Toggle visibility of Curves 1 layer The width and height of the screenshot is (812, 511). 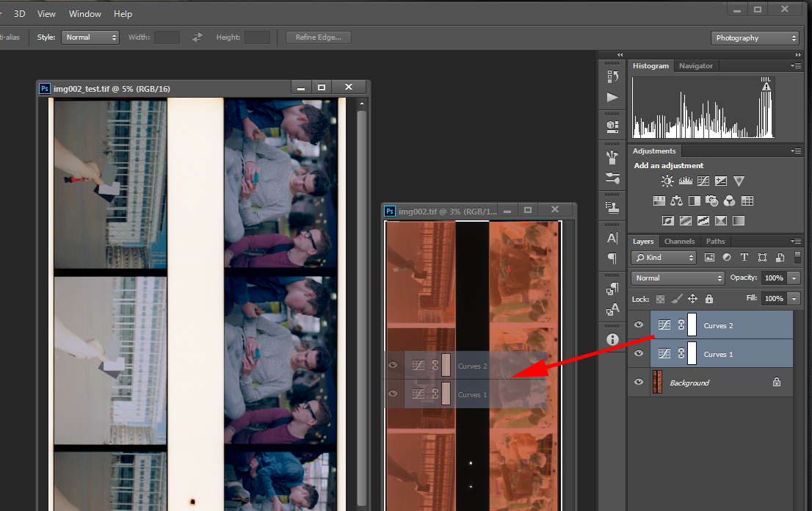point(639,354)
